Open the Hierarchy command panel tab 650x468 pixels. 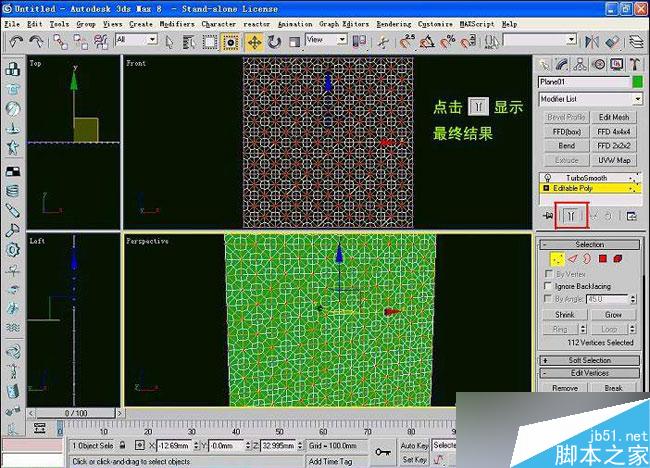(580, 64)
